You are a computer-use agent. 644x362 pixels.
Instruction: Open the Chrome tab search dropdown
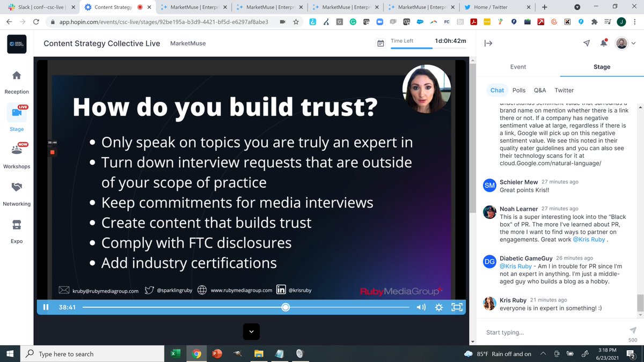(577, 7)
